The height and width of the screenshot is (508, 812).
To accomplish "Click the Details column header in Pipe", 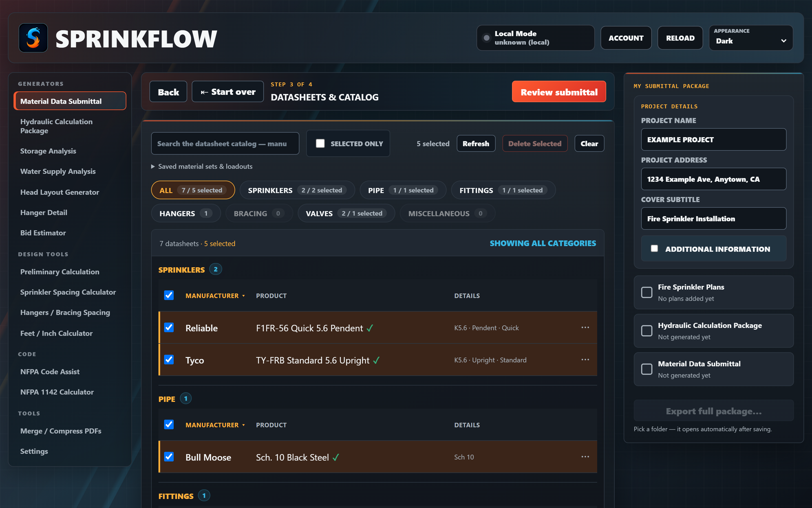I will click(x=467, y=425).
